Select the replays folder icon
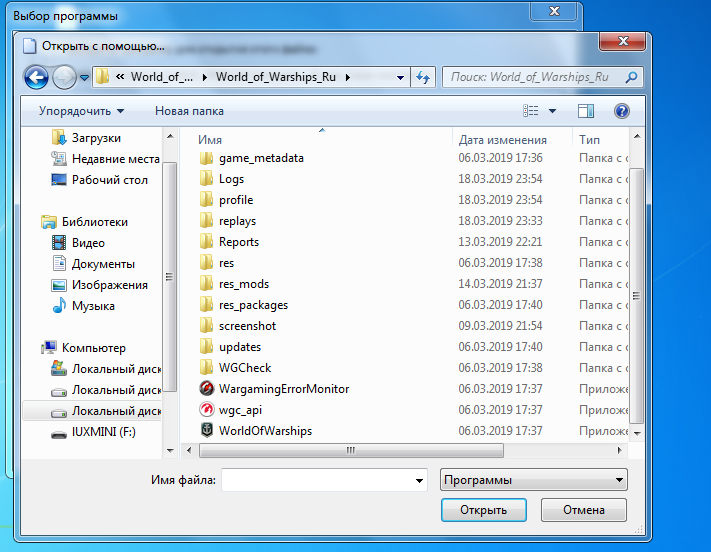Screen dimensions: 711x552 (206, 221)
